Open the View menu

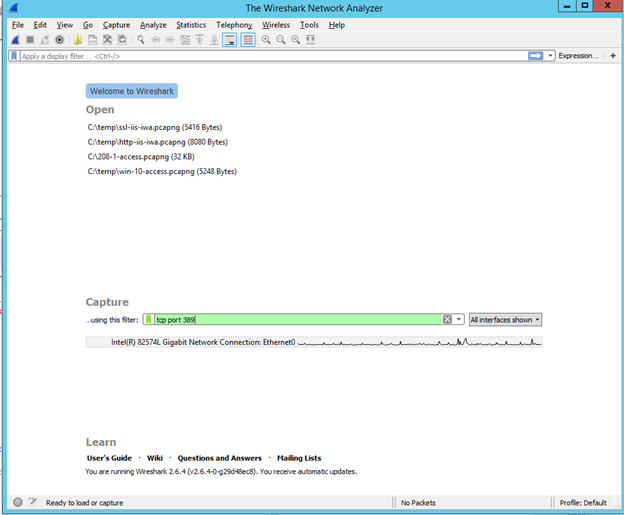tap(65, 25)
